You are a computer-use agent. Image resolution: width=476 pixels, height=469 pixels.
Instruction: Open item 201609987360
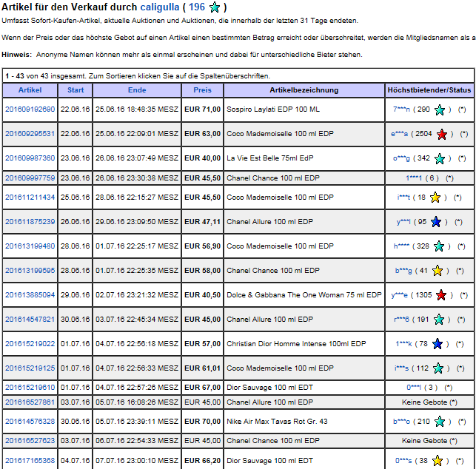pyautogui.click(x=30, y=158)
